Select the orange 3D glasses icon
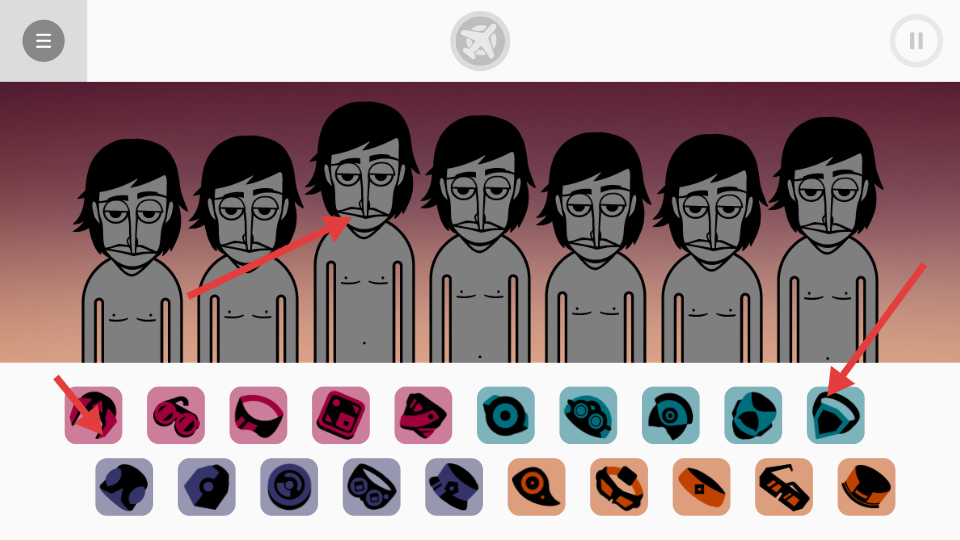 784,487
